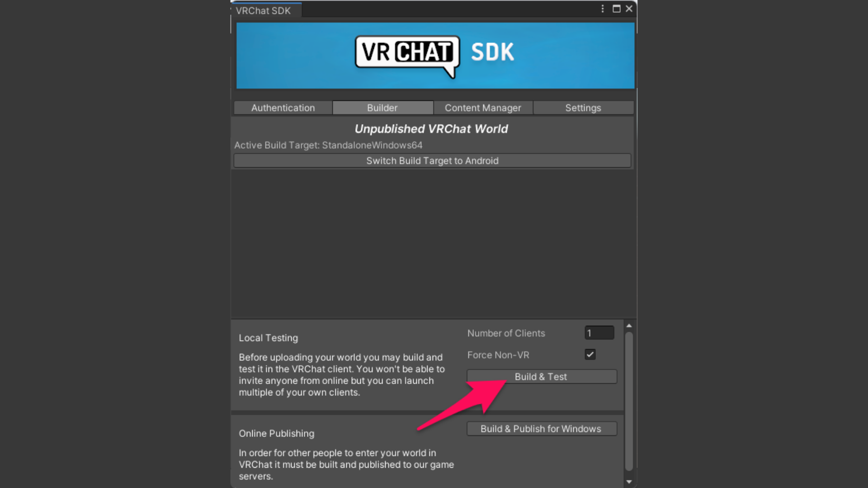This screenshot has height=488, width=868.
Task: Click the VRChat SDK logo banner
Action: (x=435, y=56)
